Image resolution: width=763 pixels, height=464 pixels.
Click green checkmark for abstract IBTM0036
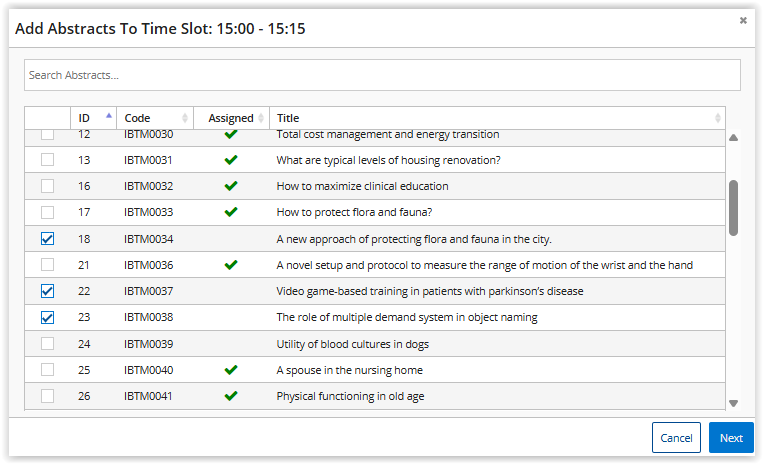click(x=231, y=265)
